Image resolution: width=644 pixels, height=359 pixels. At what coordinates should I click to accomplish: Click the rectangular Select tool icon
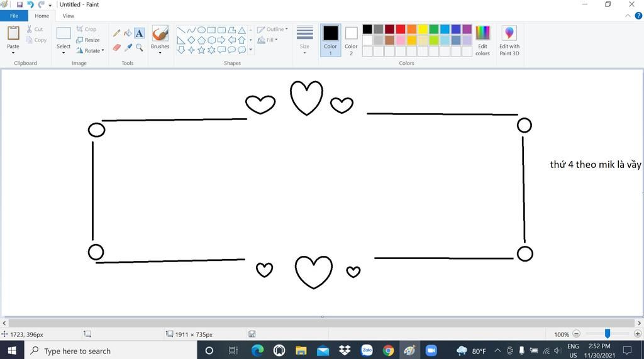64,33
